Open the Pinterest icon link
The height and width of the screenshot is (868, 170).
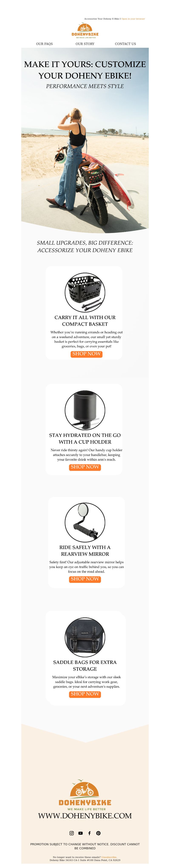coord(98,833)
